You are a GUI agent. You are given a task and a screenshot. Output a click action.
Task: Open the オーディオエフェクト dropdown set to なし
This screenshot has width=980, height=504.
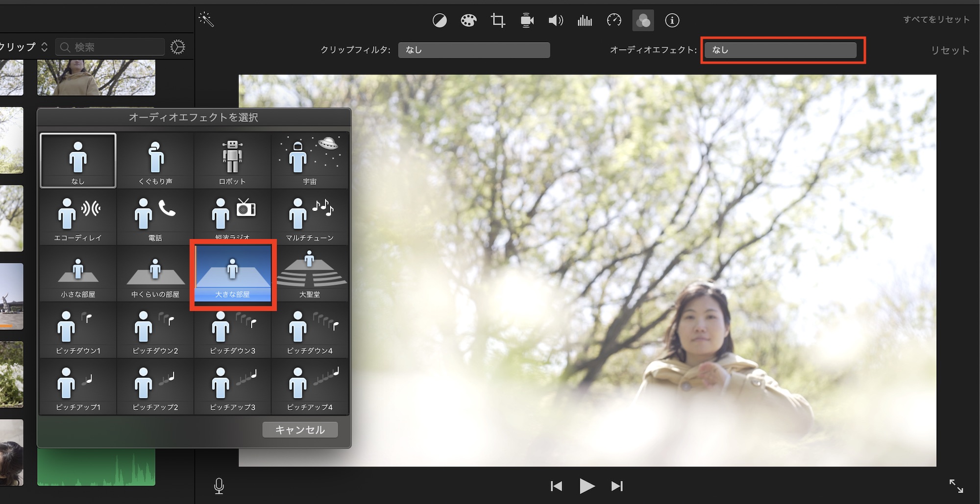click(780, 50)
